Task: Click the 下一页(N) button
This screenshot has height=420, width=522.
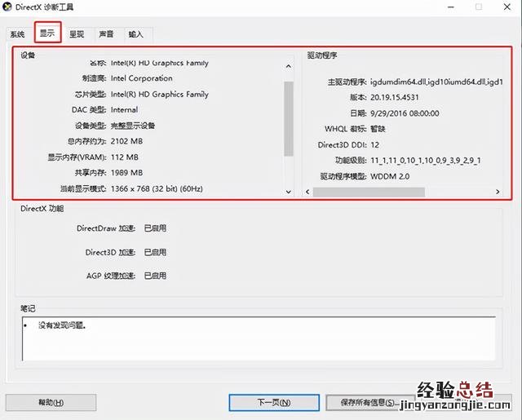Action: pos(274,402)
